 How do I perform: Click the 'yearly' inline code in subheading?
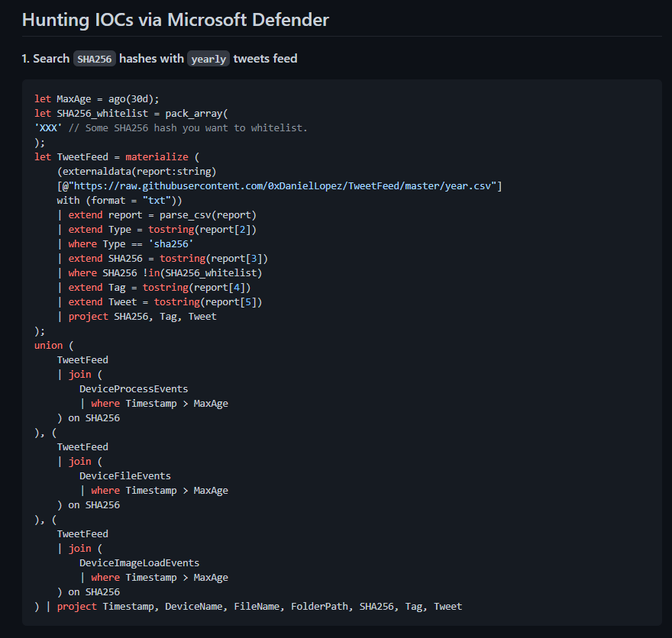point(208,59)
